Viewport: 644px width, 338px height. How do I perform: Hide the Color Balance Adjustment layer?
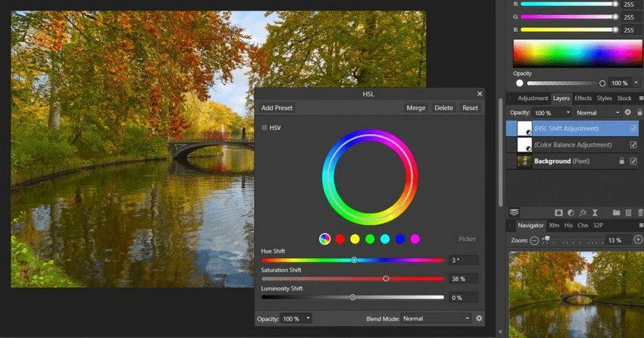(x=633, y=145)
